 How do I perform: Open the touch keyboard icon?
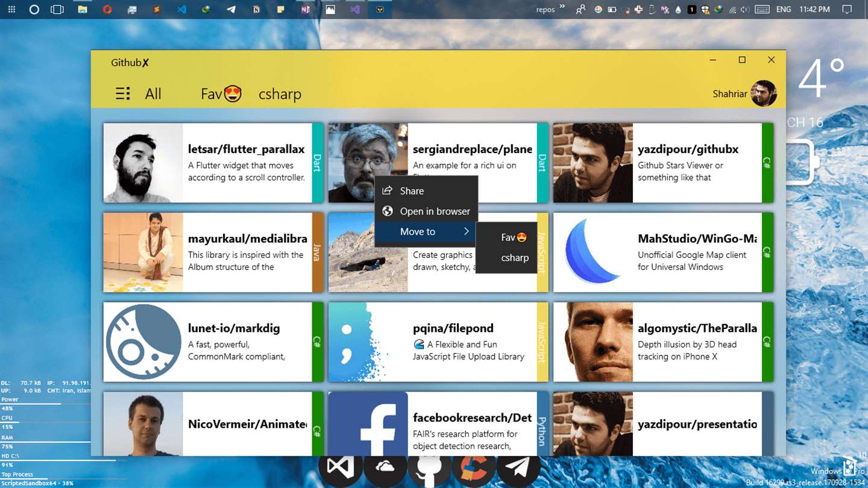tap(762, 10)
